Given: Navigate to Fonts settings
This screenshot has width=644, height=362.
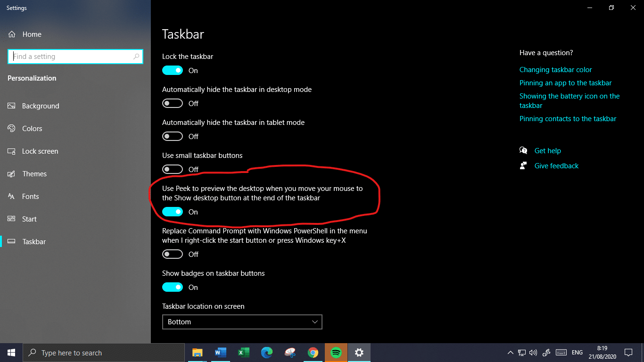Looking at the screenshot, I should pyautogui.click(x=75, y=197).
